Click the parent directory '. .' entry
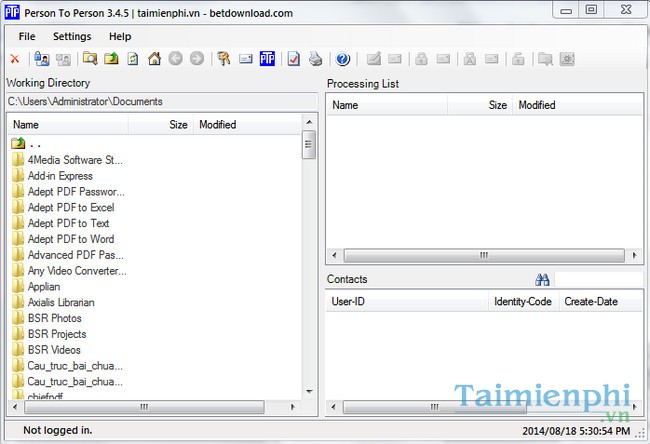Screen dimensions: 650x444 click(x=35, y=144)
